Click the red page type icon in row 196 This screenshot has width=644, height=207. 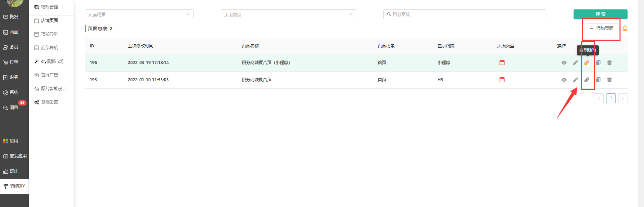(502, 63)
